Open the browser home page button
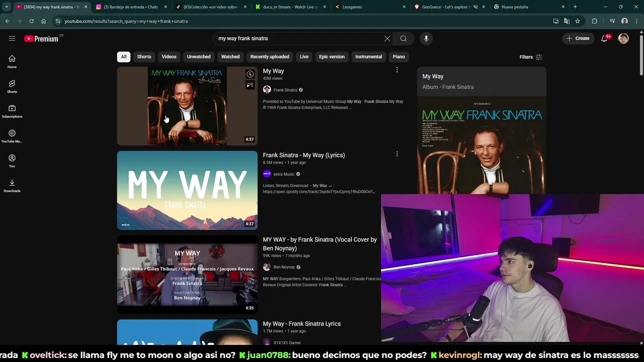Image resolution: width=644 pixels, height=362 pixels. 43,21
